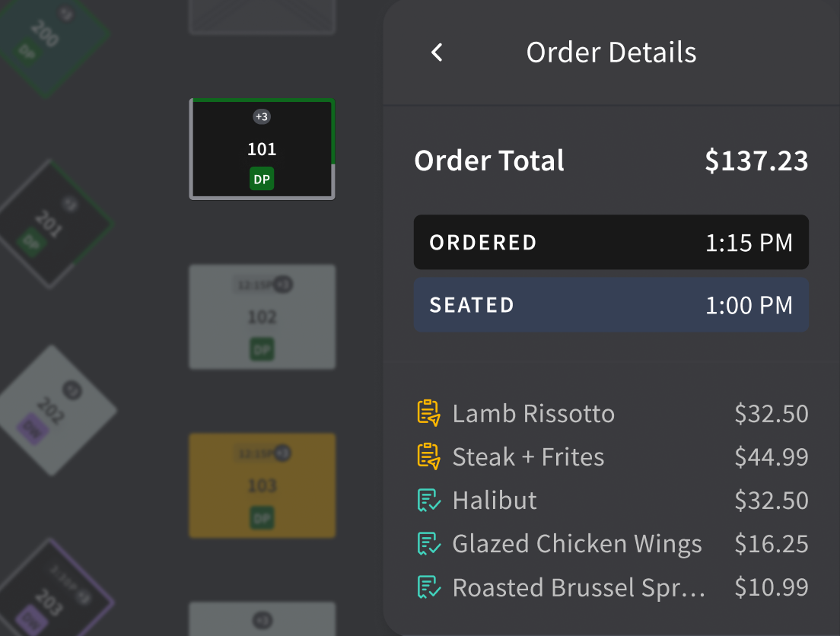Click the sent-order icon next to Steak + Frites
Viewport: 840px width, 636px height.
428,456
